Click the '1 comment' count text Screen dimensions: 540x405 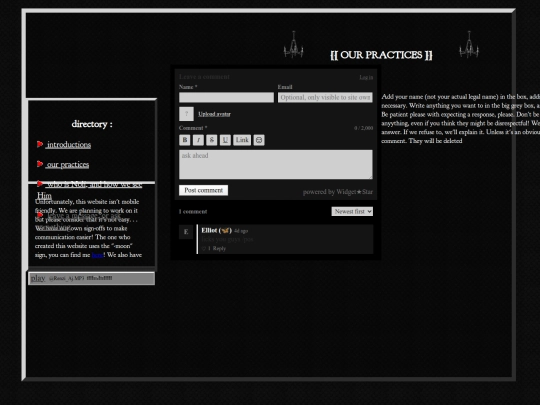[x=193, y=211]
